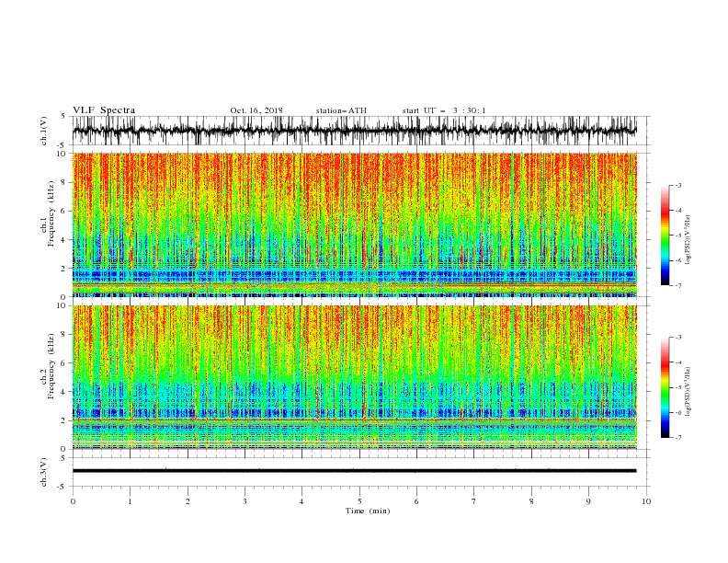Viewport: 728px width, 563px height.
Task: Click the "ch.3(V)" axis label
Action: [44, 472]
